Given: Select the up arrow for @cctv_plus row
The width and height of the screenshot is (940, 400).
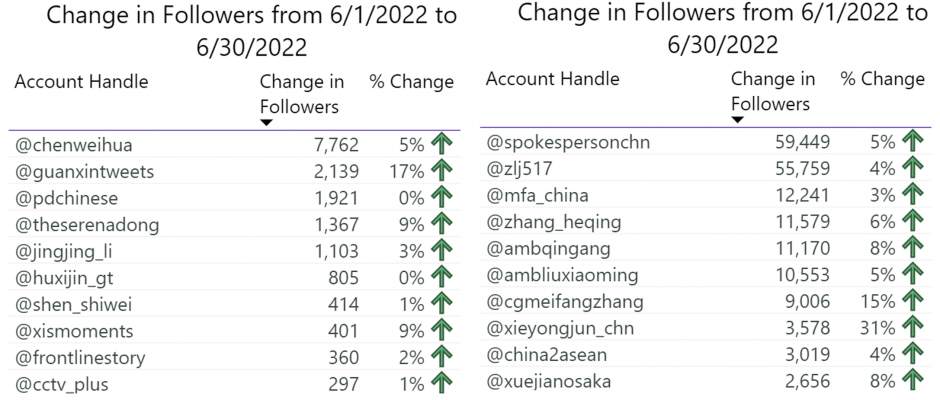Looking at the screenshot, I should (x=442, y=384).
